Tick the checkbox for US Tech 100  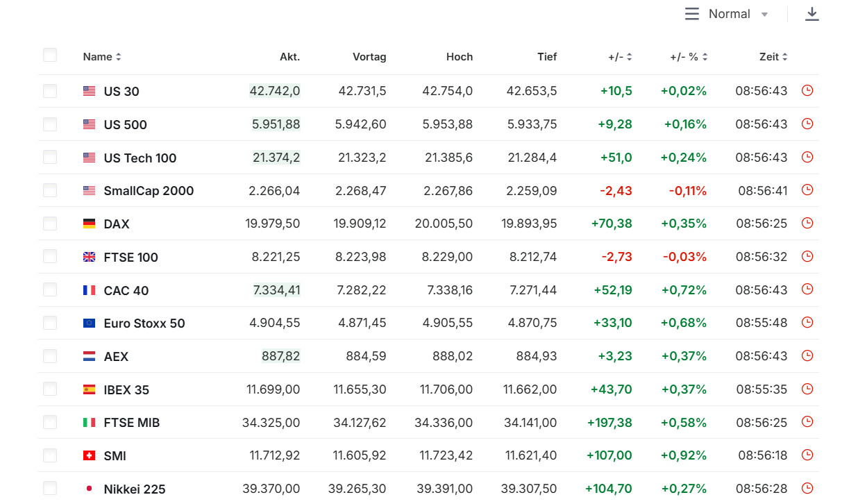50,158
